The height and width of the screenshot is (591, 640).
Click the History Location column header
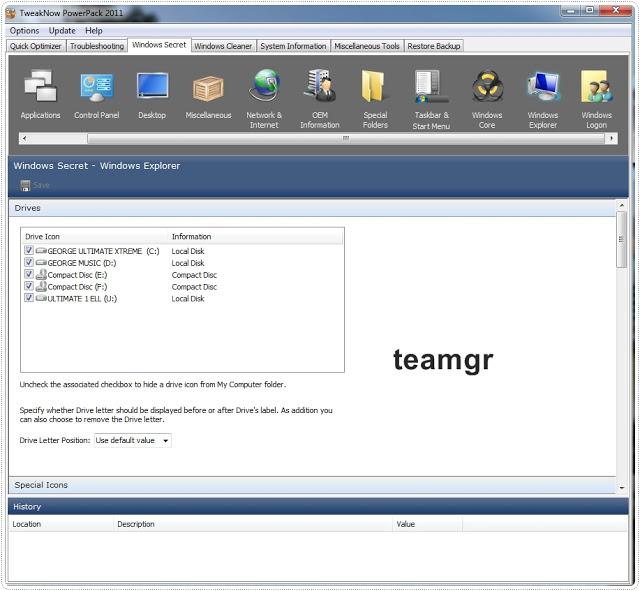(x=61, y=524)
